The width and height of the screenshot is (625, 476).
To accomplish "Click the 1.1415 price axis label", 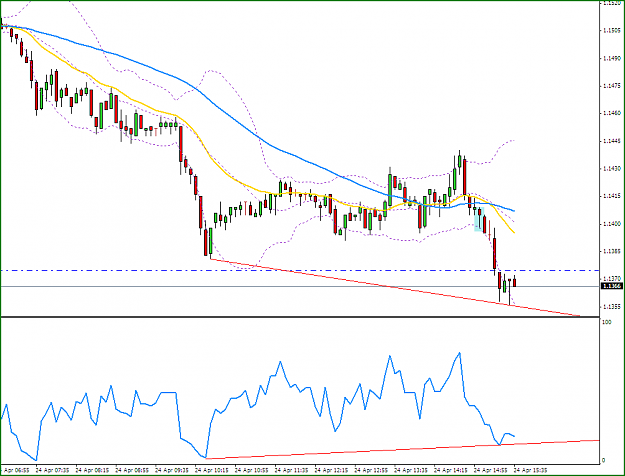I will tap(611, 196).
